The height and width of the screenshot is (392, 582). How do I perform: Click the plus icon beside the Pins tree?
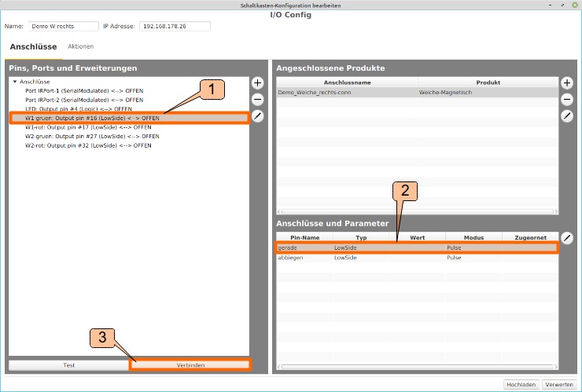pos(257,82)
